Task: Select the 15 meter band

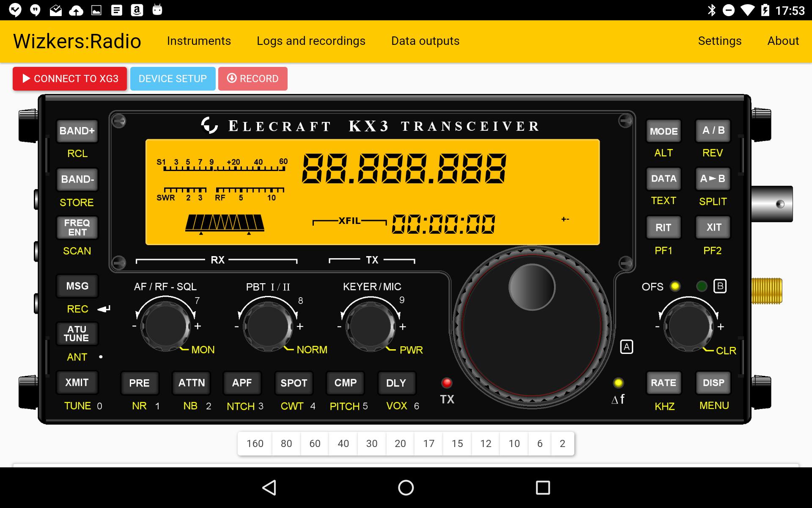Action: tap(457, 444)
